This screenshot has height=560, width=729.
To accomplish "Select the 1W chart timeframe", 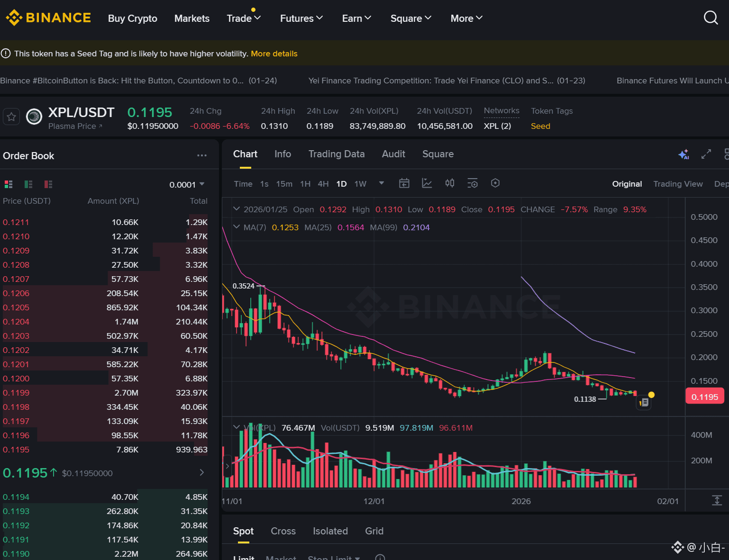I will (360, 183).
